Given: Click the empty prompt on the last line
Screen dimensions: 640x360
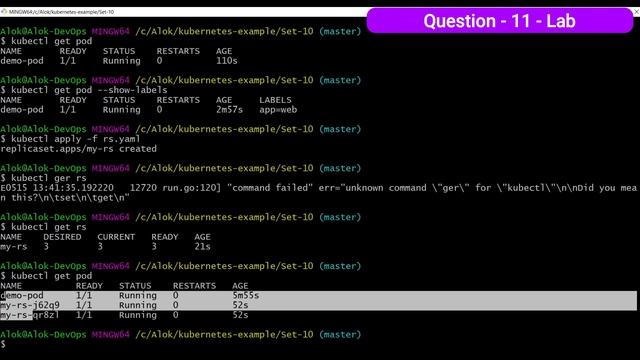Looking at the screenshot, I should click(x=3, y=344).
